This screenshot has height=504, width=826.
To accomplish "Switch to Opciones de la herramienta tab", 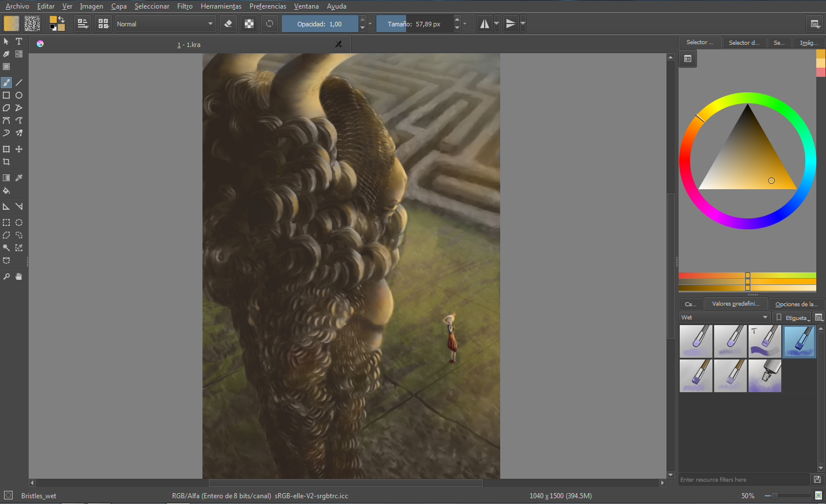I will click(x=797, y=304).
